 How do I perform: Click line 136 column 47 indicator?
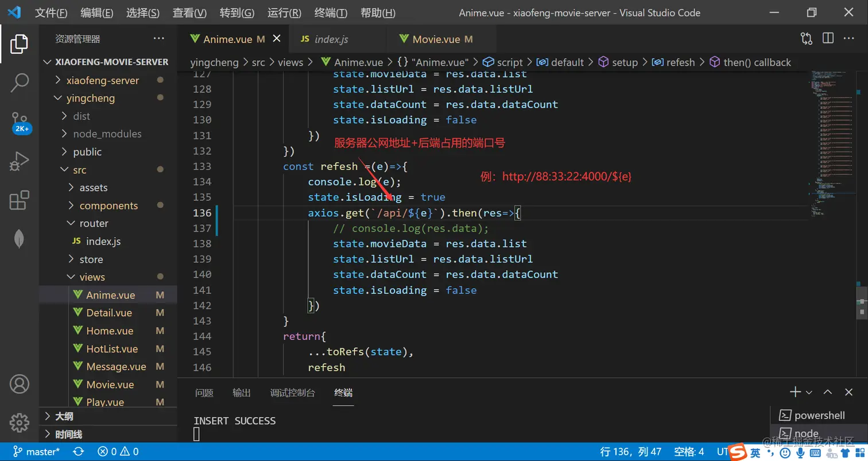click(631, 452)
